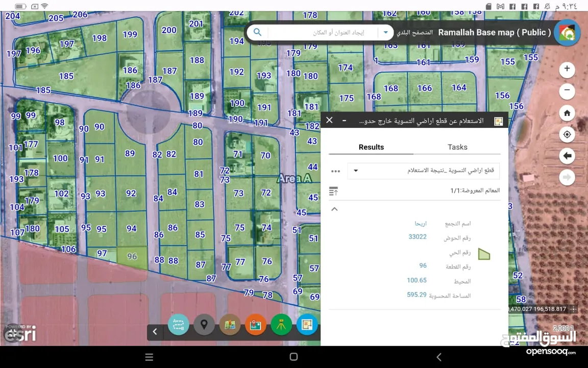This screenshot has height=368, width=588.
Task: Open the orange address card widget
Action: click(255, 325)
